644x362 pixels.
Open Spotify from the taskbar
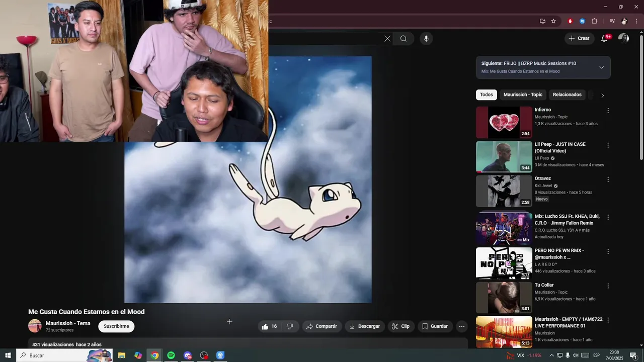tap(171, 355)
